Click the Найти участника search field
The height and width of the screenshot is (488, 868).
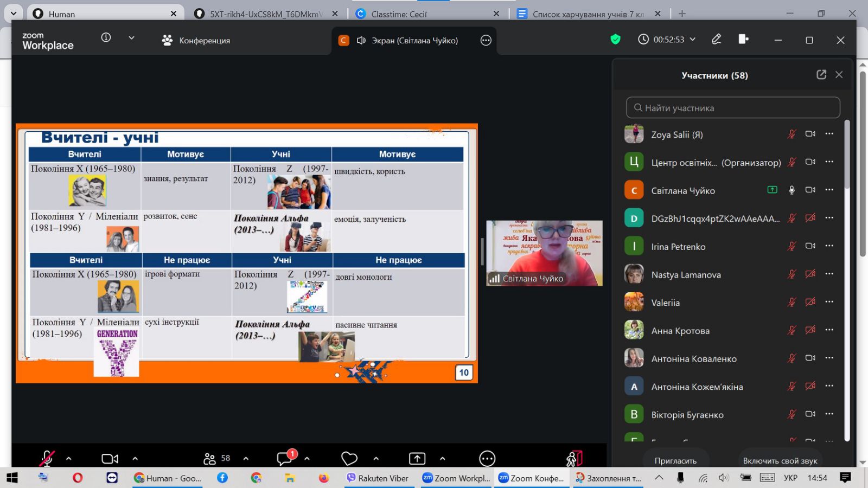click(x=733, y=108)
